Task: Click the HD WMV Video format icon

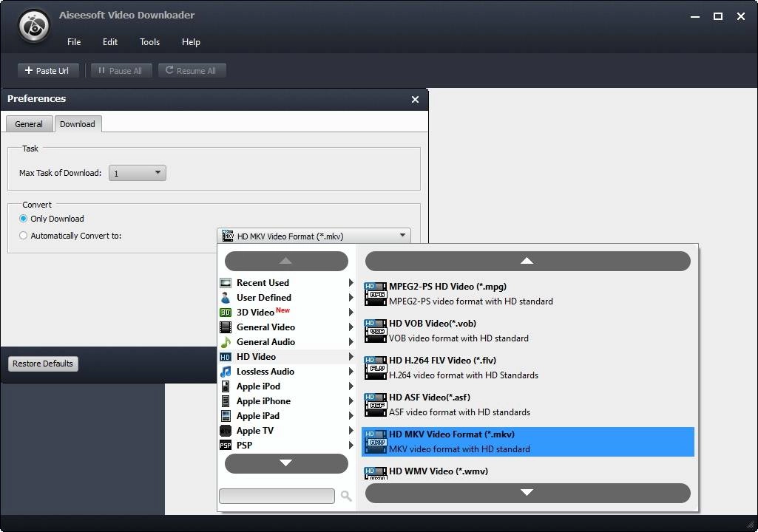Action: pos(375,473)
